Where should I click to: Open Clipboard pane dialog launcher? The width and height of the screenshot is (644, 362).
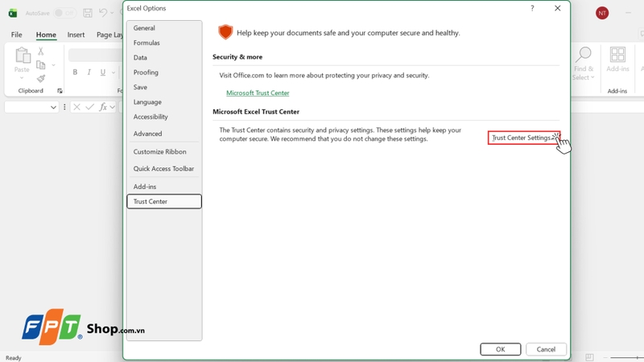pyautogui.click(x=60, y=91)
